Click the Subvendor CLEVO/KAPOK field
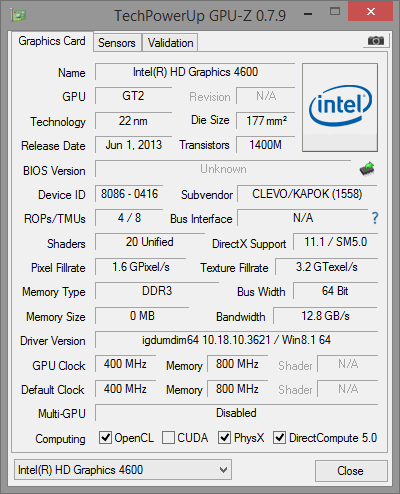This screenshot has width=400, height=494. coord(307,194)
